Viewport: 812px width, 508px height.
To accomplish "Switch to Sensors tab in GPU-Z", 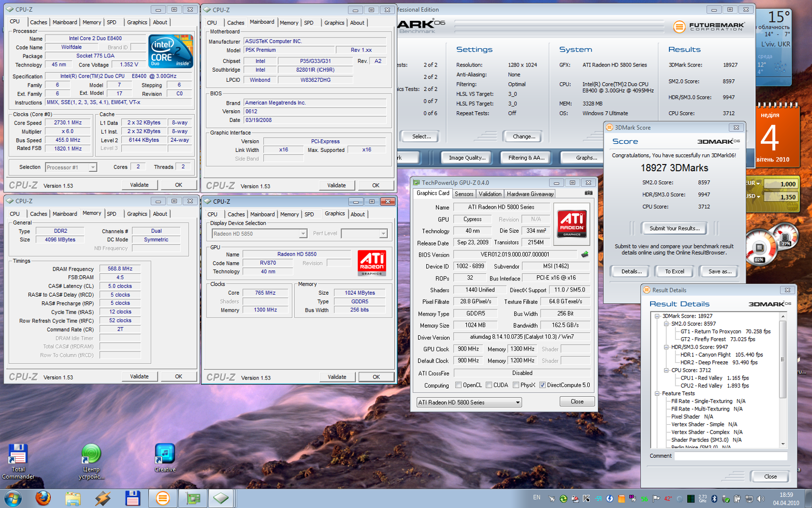I will [464, 194].
